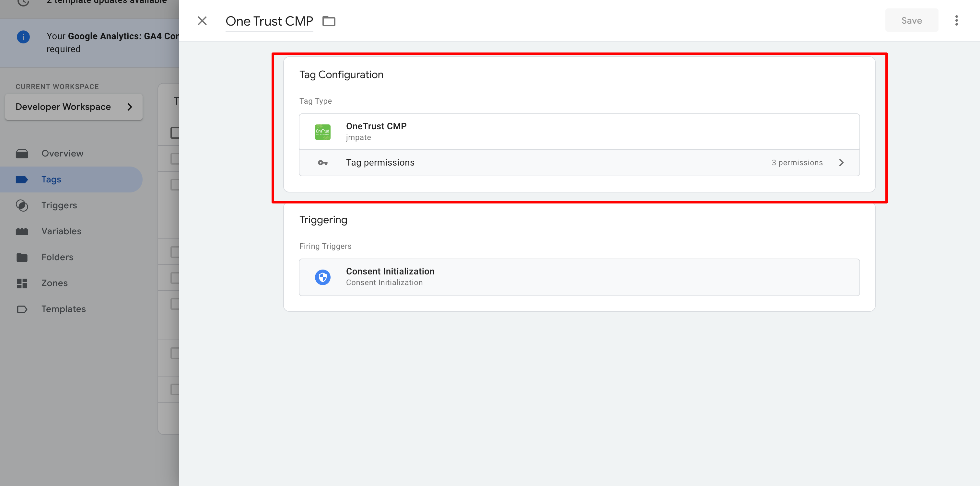Click the Tag Configuration heading

click(x=341, y=75)
